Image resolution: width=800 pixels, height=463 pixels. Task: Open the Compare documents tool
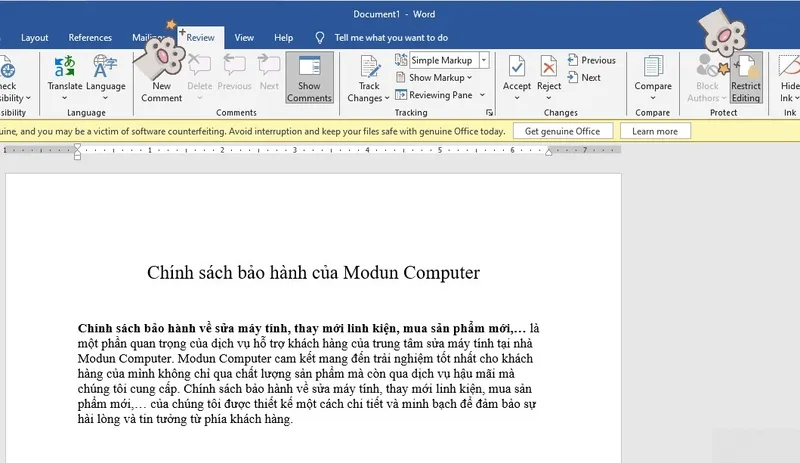click(652, 66)
